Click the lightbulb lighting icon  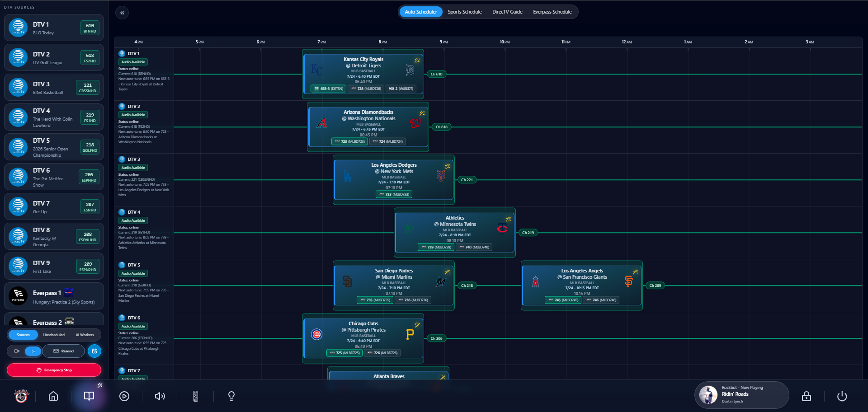231,396
